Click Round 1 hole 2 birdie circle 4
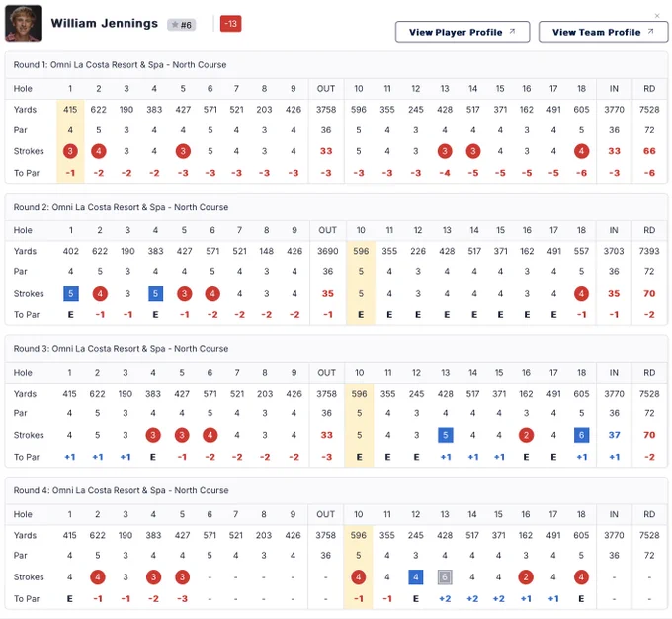This screenshot has height=619, width=672. click(99, 151)
